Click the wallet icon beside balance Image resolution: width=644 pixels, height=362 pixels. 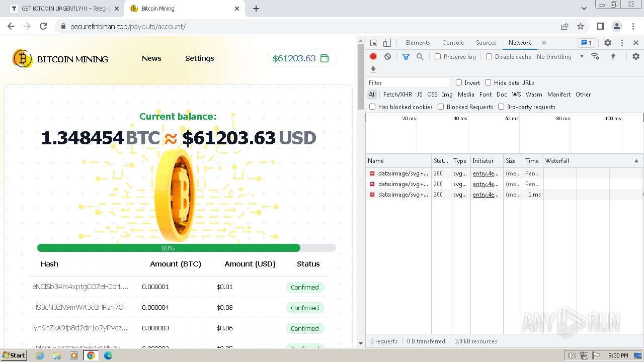[325, 58]
